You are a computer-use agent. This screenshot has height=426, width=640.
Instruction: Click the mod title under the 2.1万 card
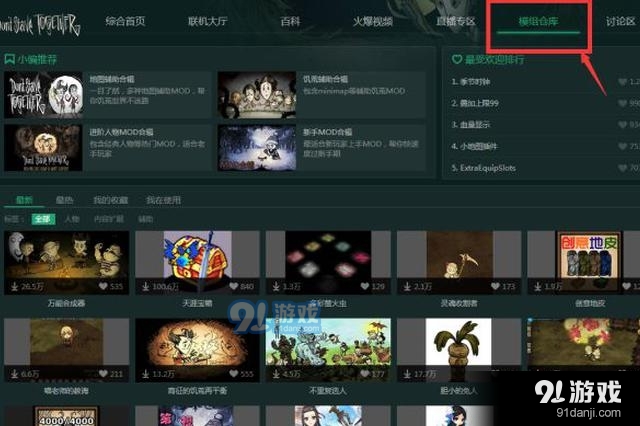459,303
